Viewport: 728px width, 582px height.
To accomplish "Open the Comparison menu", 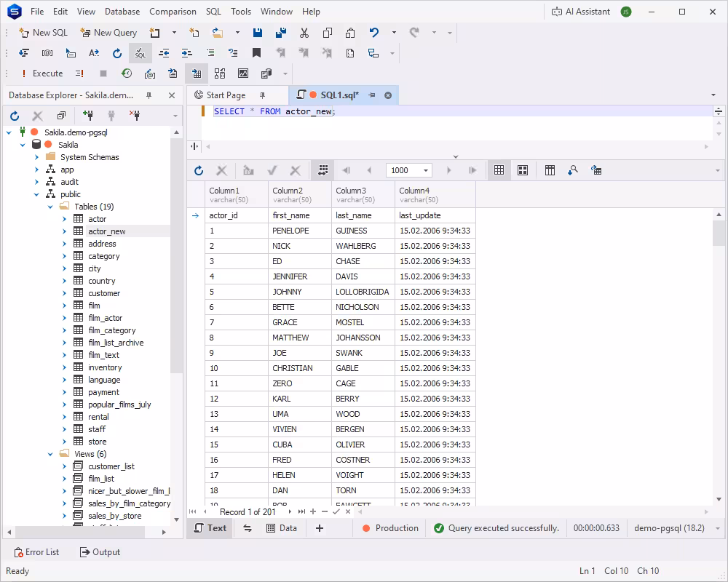I will coord(173,12).
